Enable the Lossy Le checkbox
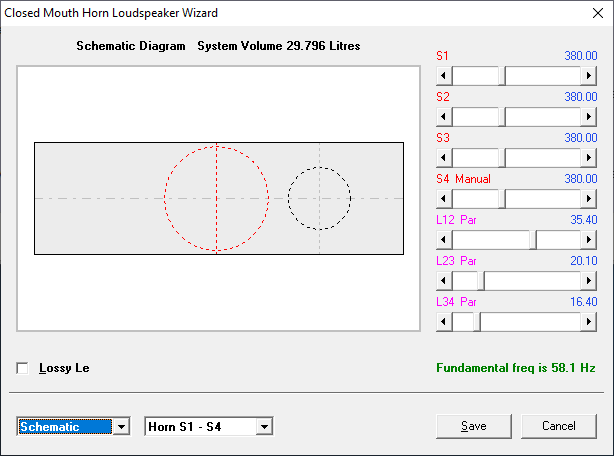Screen dimensions: 614x456 coord(22,368)
